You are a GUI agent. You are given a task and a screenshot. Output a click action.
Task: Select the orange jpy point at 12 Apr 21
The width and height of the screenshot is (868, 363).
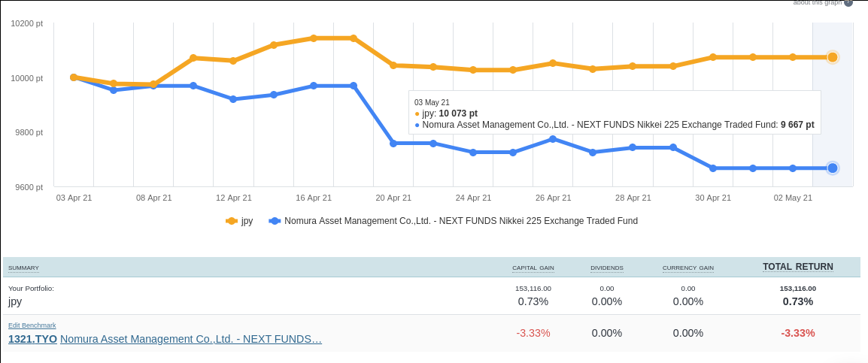coord(233,61)
